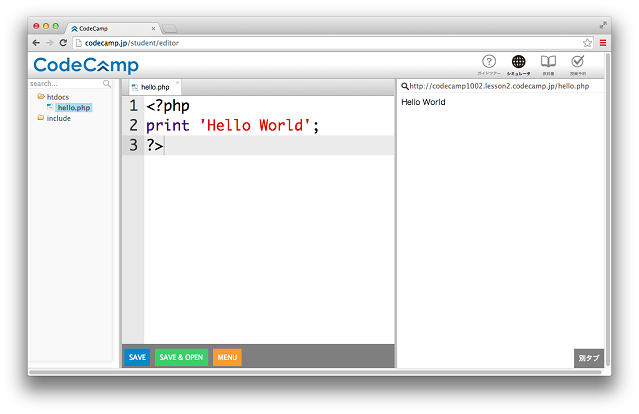Click the browser forward arrow
639x414 pixels.
click(50, 43)
